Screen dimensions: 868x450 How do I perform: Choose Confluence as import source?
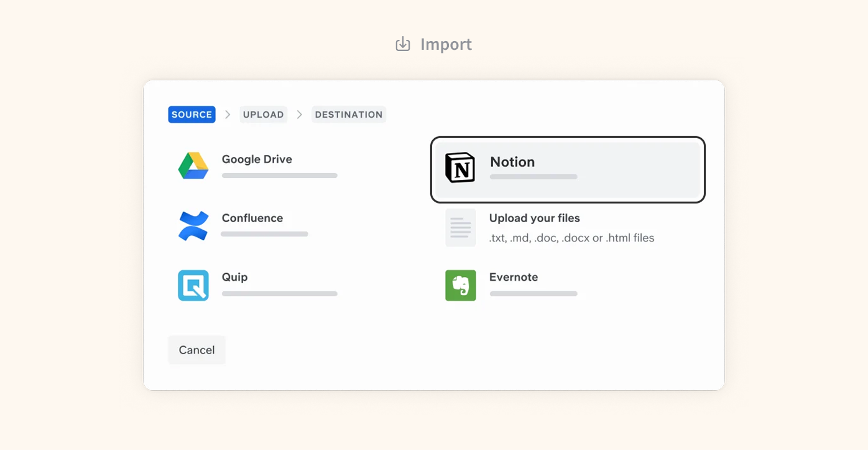click(252, 218)
